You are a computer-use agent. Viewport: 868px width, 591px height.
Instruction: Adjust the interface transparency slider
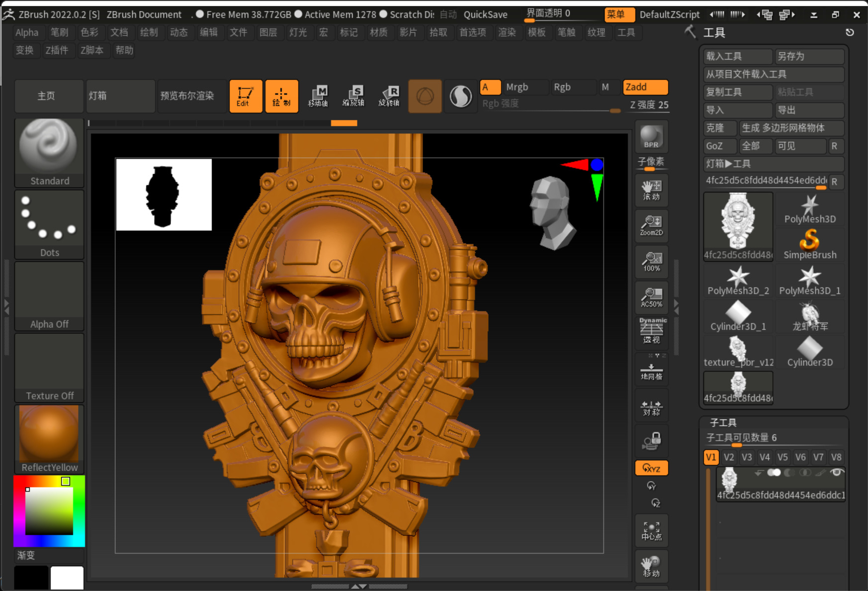click(x=562, y=14)
